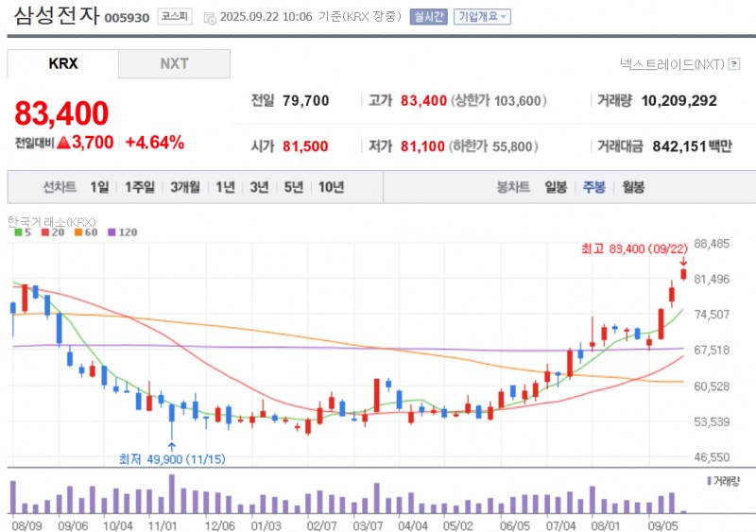Click the calendar icon beside the date
The width and height of the screenshot is (756, 532).
click(210, 18)
